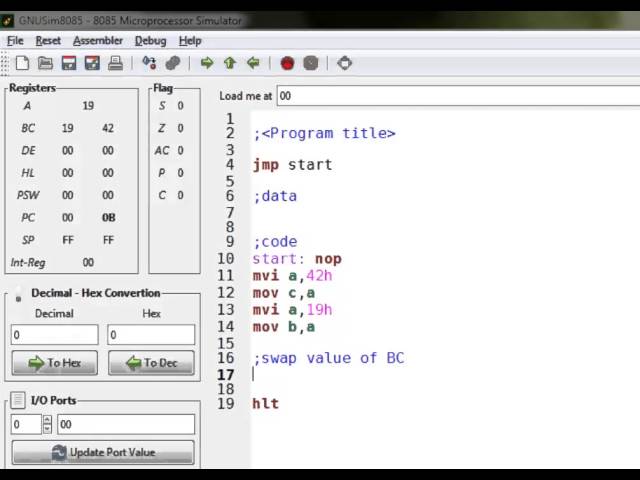Click the I/O Ports panel icon
The height and width of the screenshot is (480, 640).
coord(18,400)
